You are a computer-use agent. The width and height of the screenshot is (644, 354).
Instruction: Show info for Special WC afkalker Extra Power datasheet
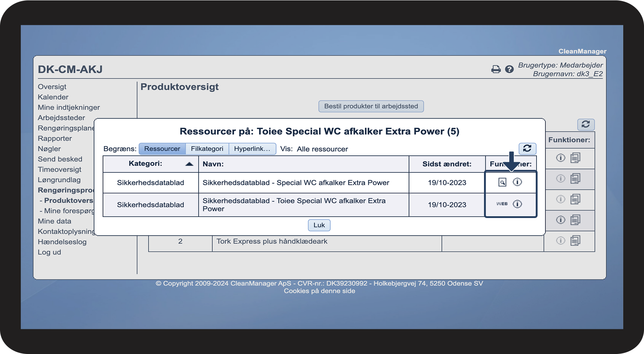(518, 182)
